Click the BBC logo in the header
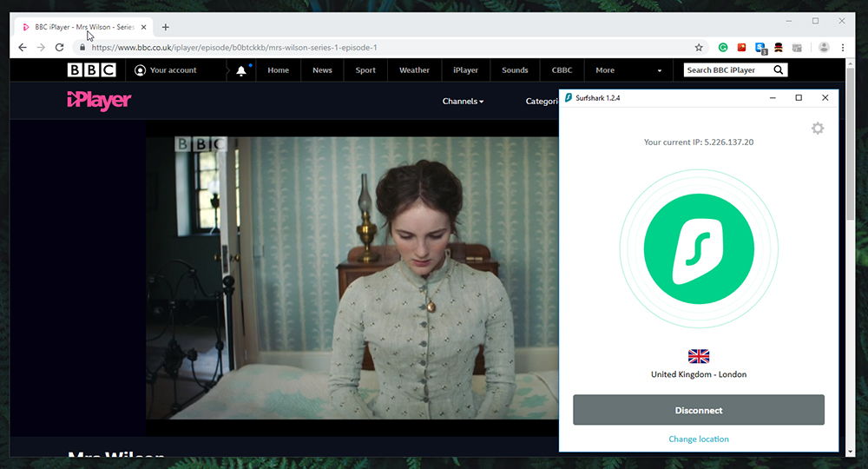The image size is (868, 469). pos(92,69)
